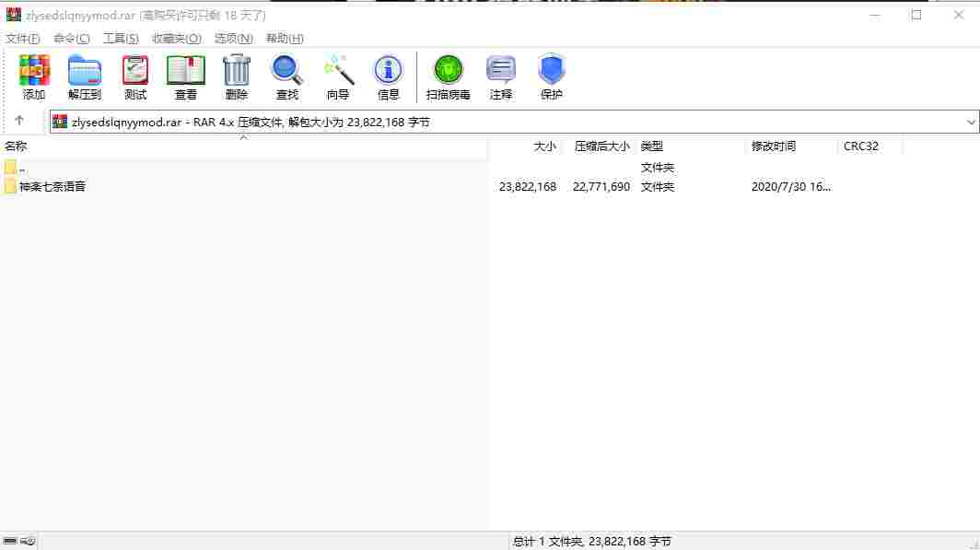980x550 pixels.
Task: Select the 神楽七奈语音 folder icon
Action: (10, 185)
